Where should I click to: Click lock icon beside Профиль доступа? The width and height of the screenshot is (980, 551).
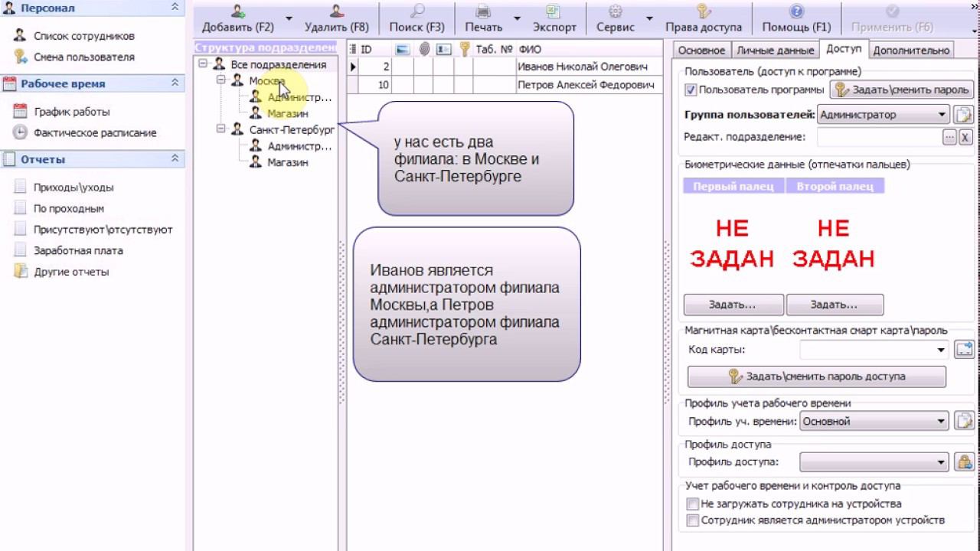coord(963,462)
